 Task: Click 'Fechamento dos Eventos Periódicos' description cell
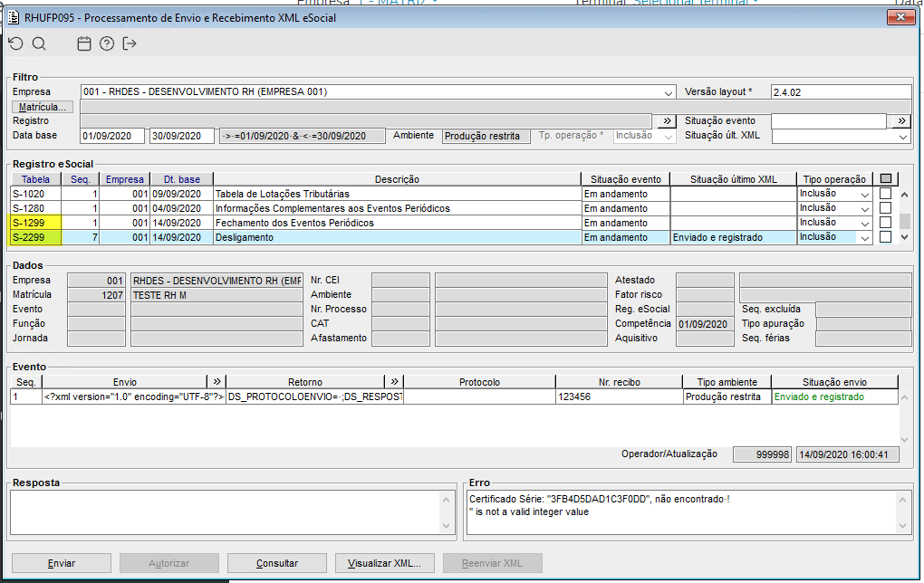click(x=397, y=223)
